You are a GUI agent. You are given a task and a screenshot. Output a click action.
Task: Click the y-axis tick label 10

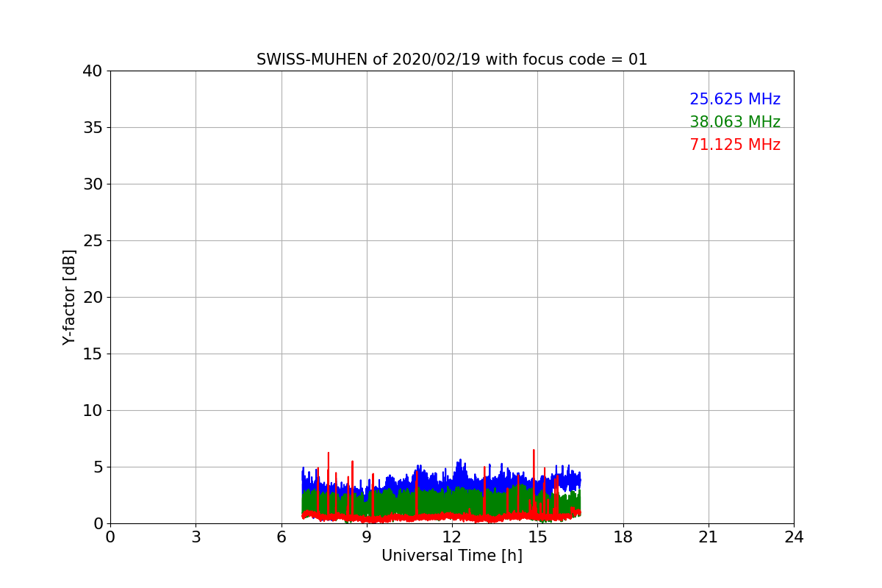pos(93,411)
